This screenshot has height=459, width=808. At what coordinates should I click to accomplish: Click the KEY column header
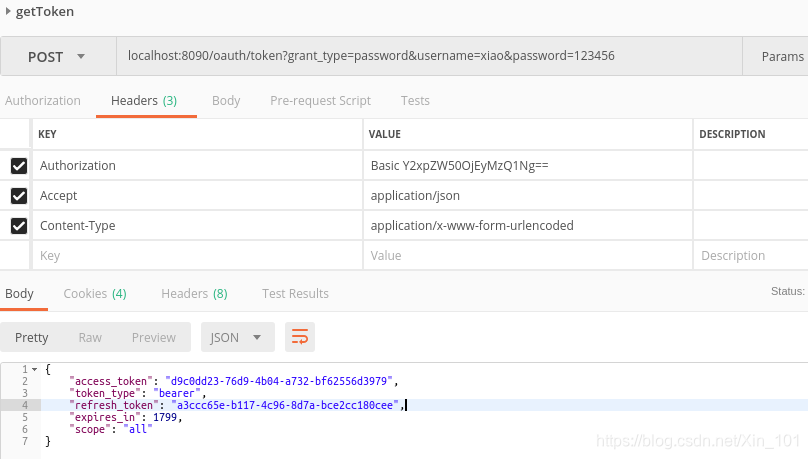(x=47, y=134)
